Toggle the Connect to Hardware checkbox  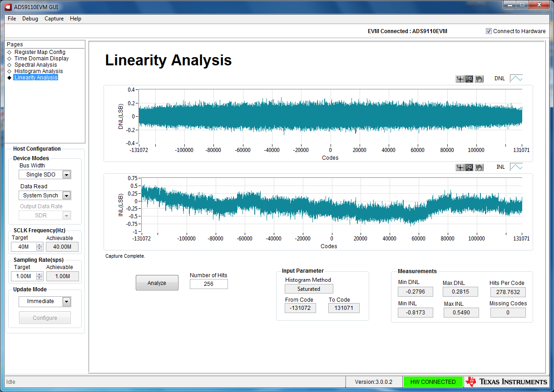point(489,31)
